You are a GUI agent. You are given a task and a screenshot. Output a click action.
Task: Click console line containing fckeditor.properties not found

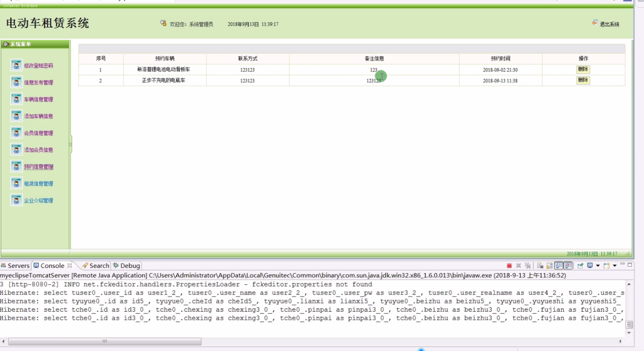pyautogui.click(x=186, y=284)
